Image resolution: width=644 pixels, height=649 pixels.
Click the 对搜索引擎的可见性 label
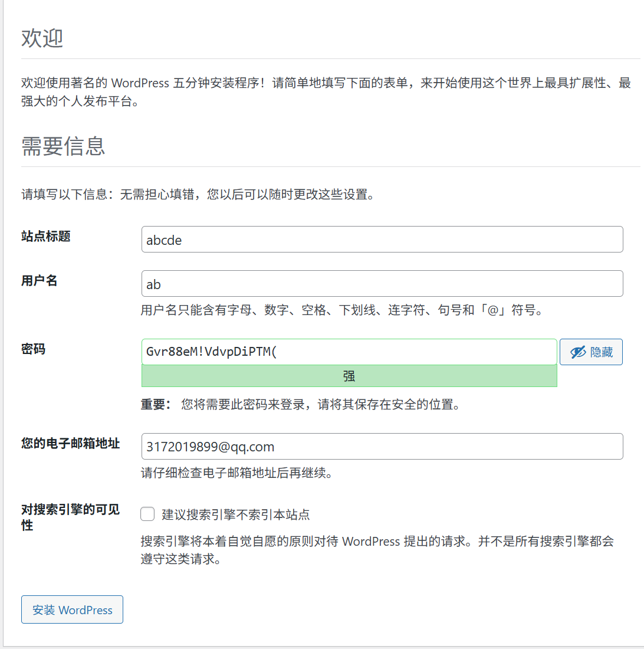tap(70, 517)
